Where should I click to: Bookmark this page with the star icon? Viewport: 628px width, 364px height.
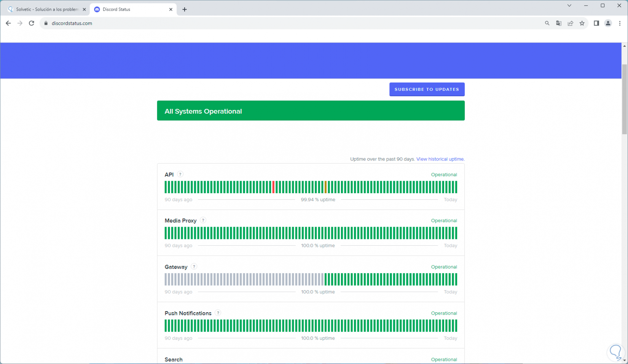(582, 23)
